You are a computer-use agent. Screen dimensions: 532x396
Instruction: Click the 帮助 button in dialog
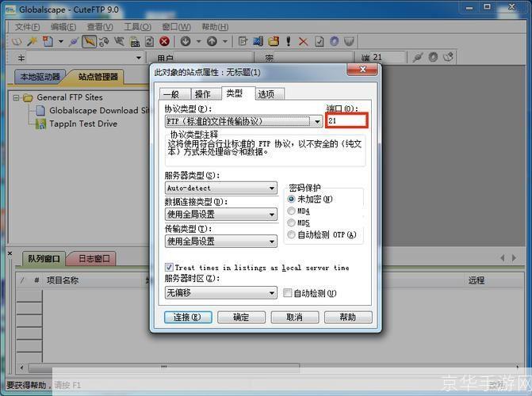(x=348, y=318)
